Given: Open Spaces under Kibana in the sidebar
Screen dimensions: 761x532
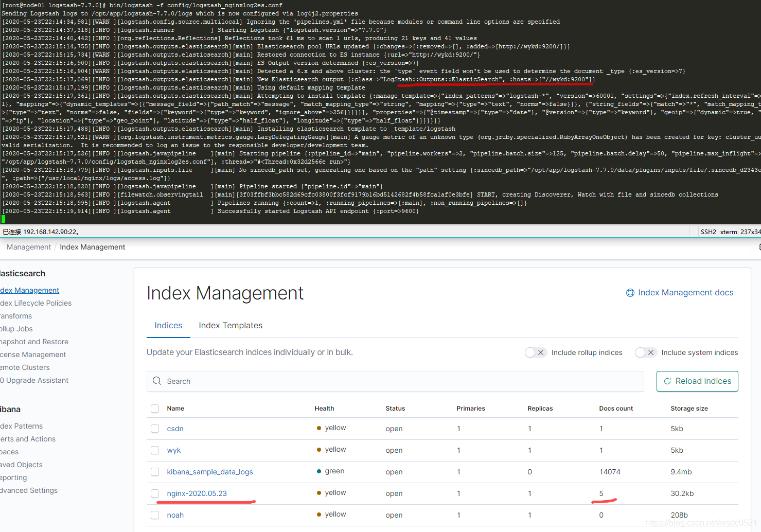Looking at the screenshot, I should point(9,452).
